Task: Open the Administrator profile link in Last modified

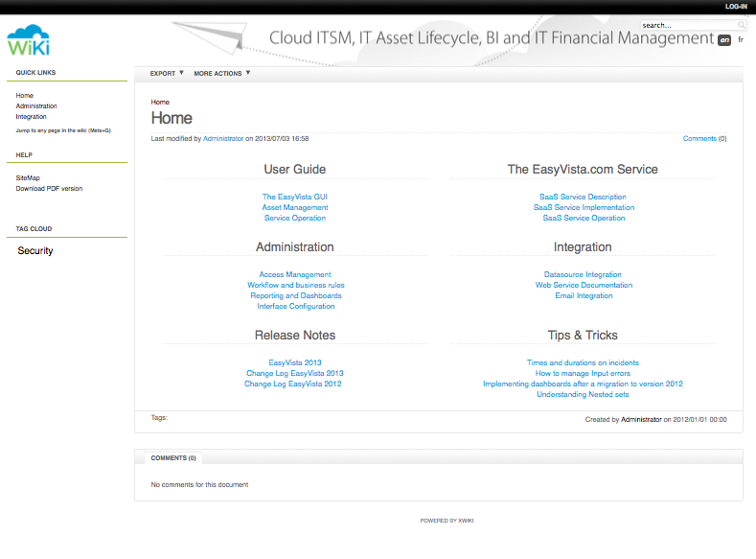Action: pyautogui.click(x=223, y=138)
